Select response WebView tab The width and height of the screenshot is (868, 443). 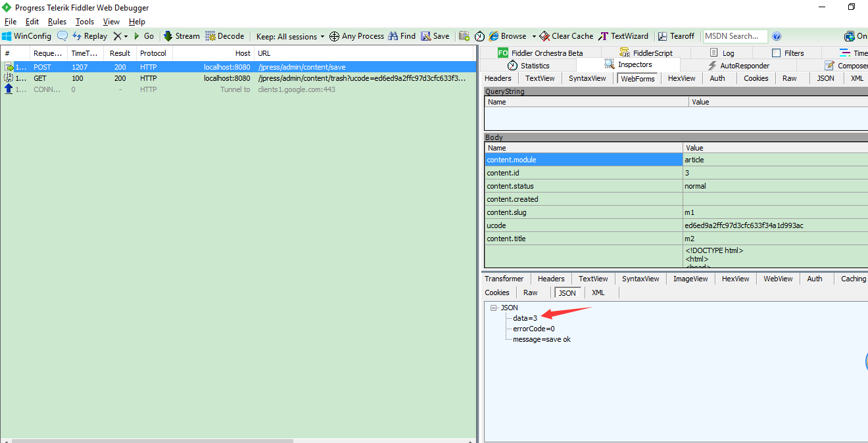(x=778, y=279)
